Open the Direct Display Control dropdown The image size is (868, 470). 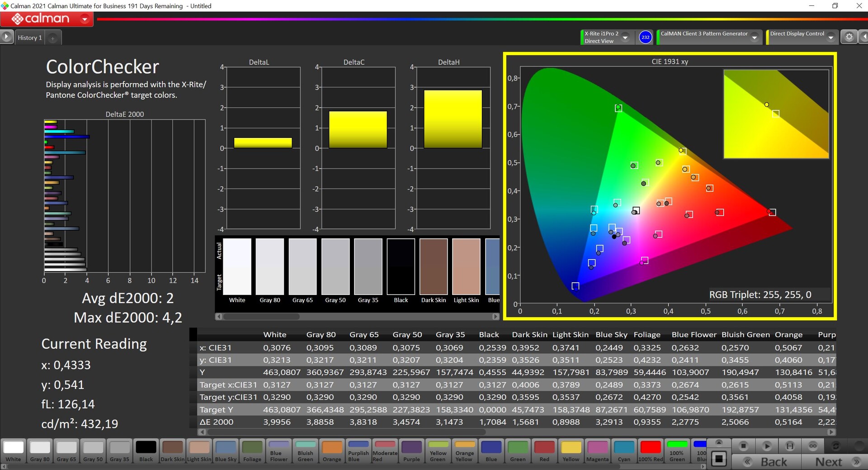pos(830,38)
